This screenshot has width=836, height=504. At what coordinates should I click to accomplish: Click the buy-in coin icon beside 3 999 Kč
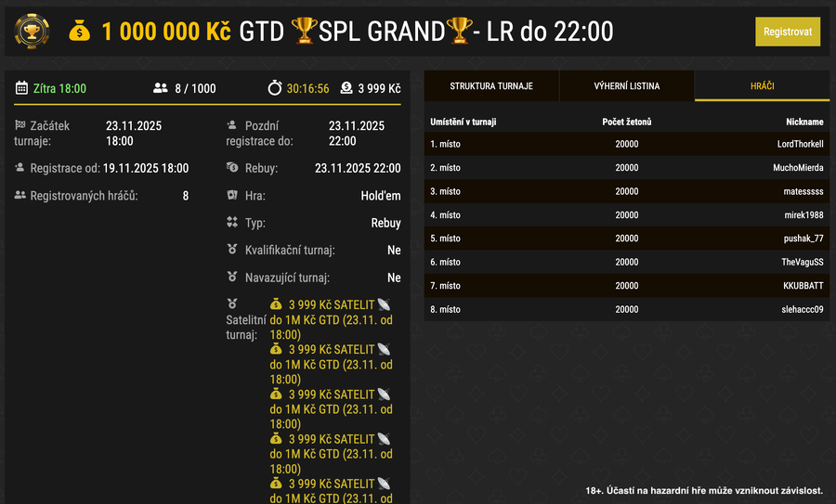point(346,88)
